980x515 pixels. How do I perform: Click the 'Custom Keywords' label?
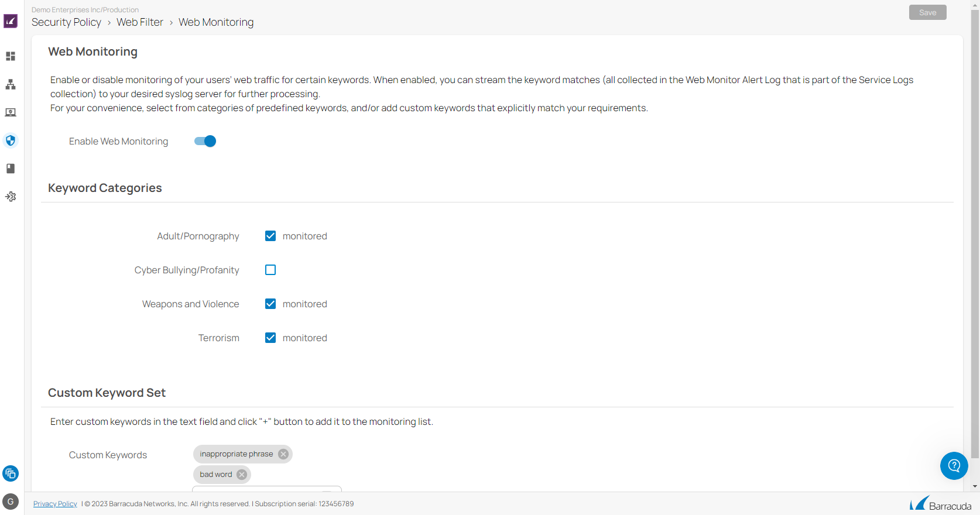(108, 455)
